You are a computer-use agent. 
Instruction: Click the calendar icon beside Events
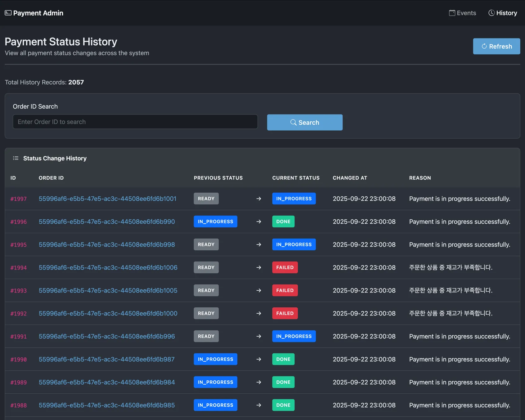452,13
